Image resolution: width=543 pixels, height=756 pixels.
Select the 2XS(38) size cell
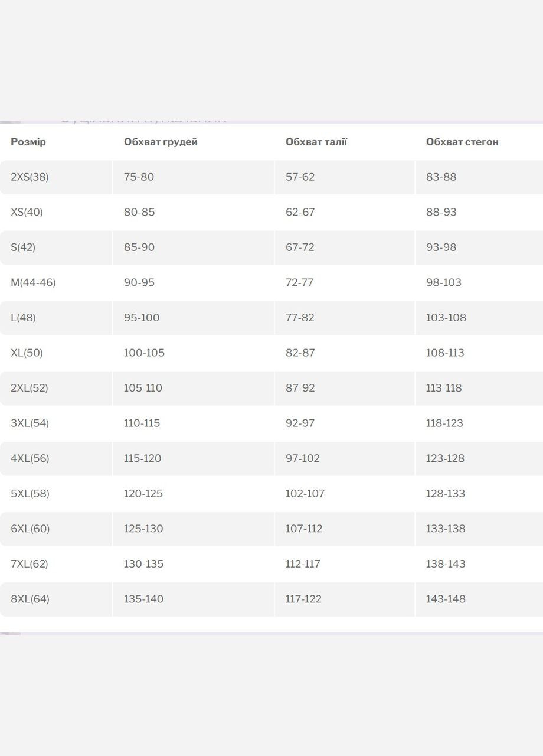point(30,177)
